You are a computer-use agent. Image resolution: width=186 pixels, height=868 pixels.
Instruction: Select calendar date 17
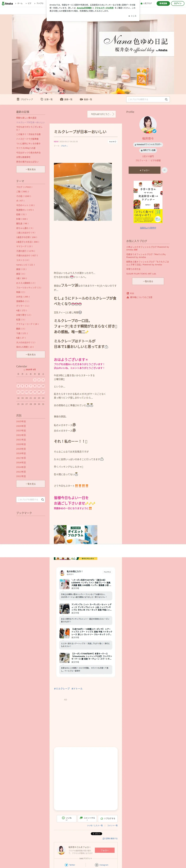[x=43, y=392]
